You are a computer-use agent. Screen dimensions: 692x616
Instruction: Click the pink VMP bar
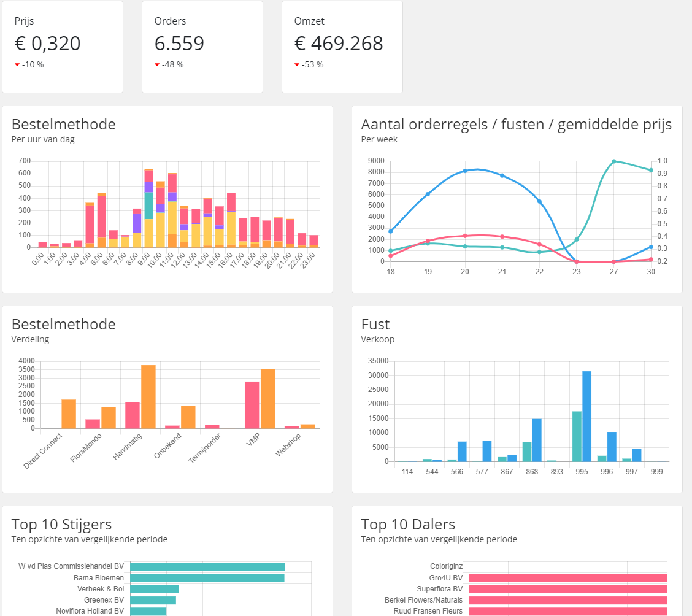(252, 405)
